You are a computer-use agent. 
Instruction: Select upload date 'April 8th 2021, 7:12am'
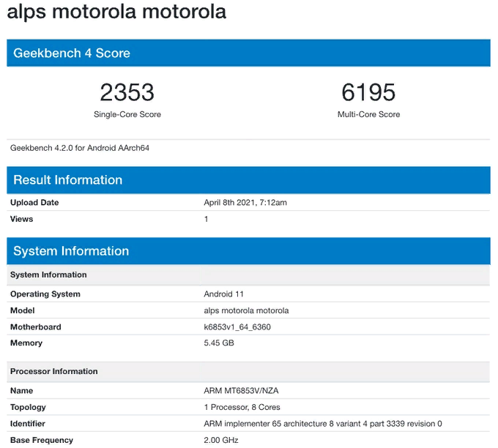tap(245, 203)
